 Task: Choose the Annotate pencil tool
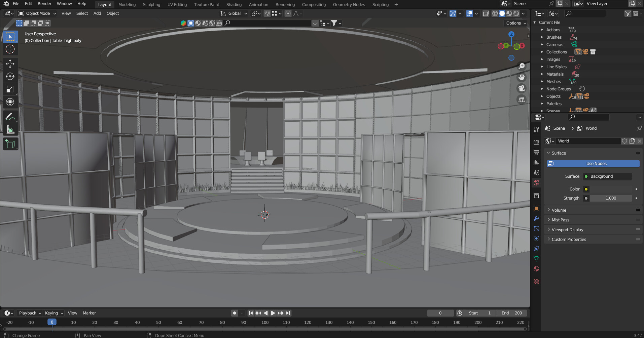[10, 117]
